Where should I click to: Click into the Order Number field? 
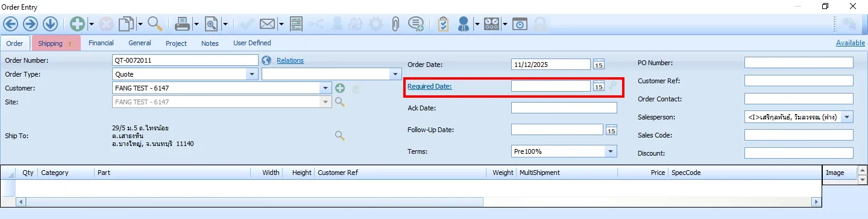186,60
